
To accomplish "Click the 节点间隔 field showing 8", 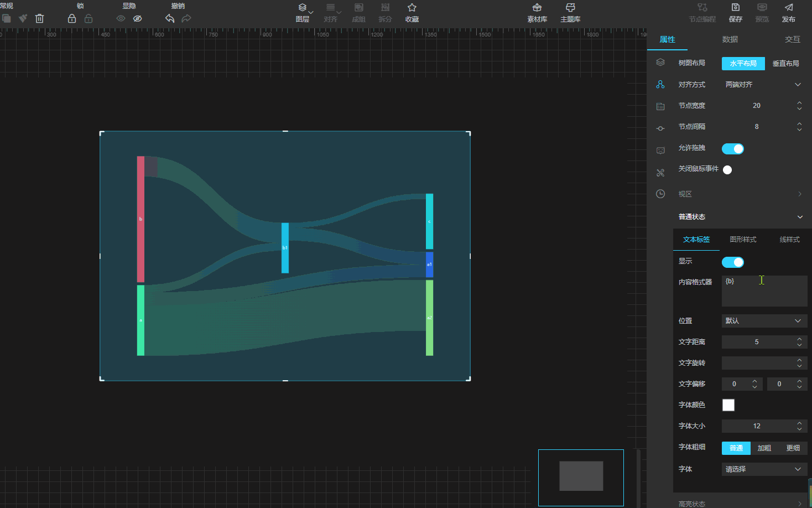I will [757, 127].
